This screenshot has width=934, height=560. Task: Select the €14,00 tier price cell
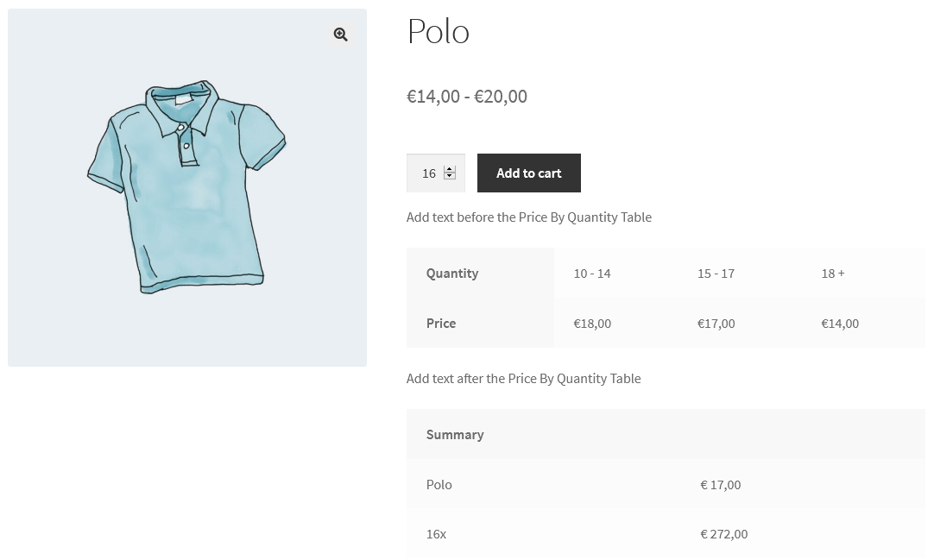point(840,324)
